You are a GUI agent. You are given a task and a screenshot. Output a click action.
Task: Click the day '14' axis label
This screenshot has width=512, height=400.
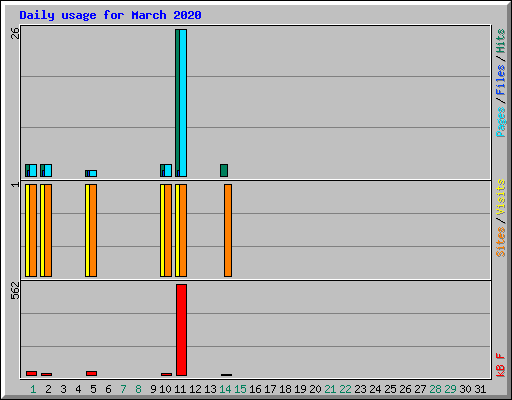point(225,389)
